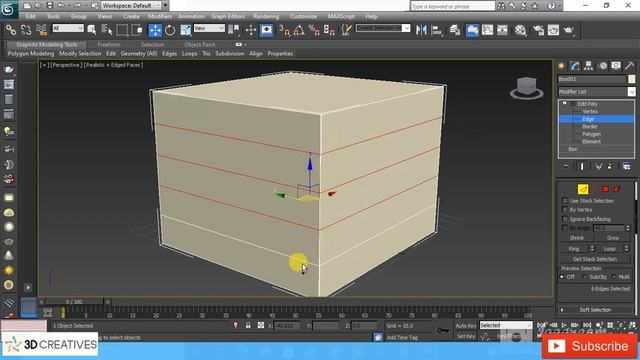Click the Ring spinner arrows
This screenshot has width=640, height=360.
(592, 249)
